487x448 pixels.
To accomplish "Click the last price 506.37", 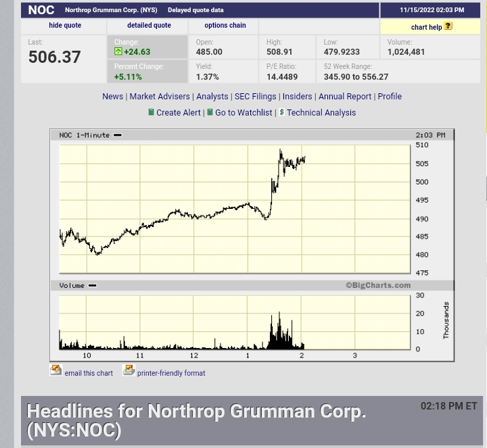I will [x=55, y=57].
